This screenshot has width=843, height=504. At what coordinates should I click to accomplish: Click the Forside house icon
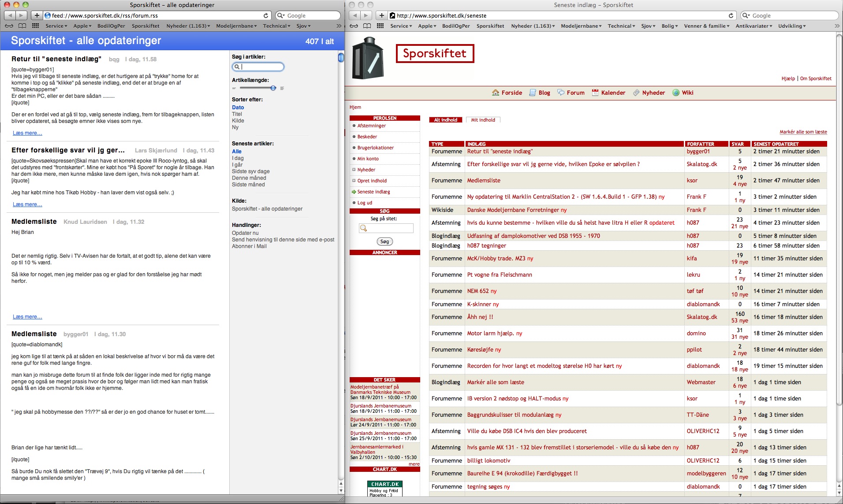496,93
